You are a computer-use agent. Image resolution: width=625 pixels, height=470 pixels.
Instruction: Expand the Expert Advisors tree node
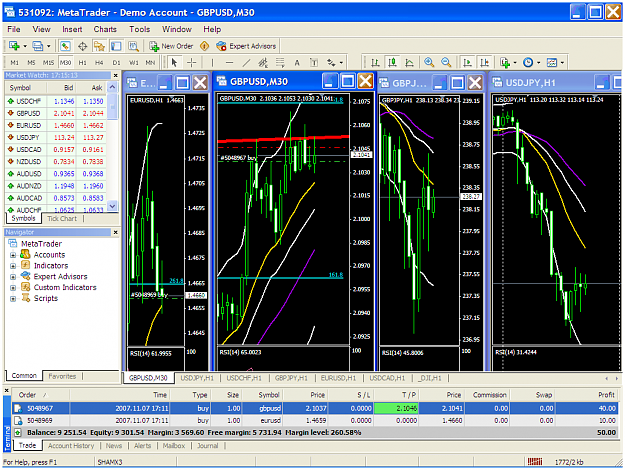[13, 277]
